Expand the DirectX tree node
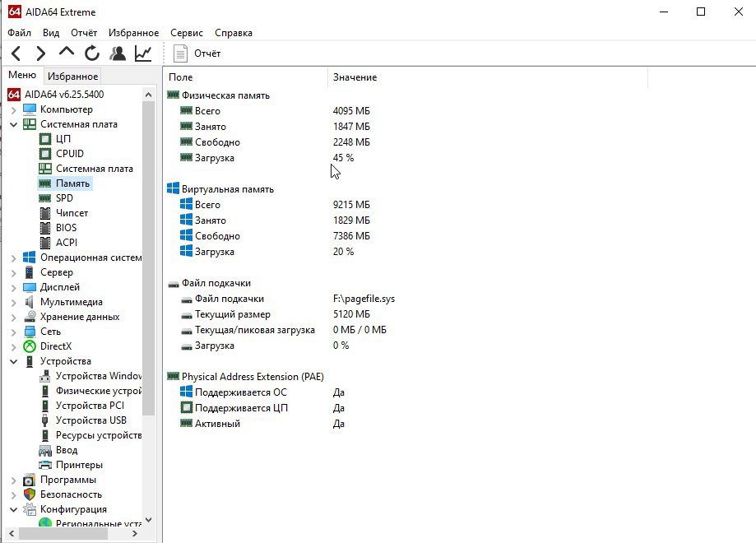 [x=13, y=346]
